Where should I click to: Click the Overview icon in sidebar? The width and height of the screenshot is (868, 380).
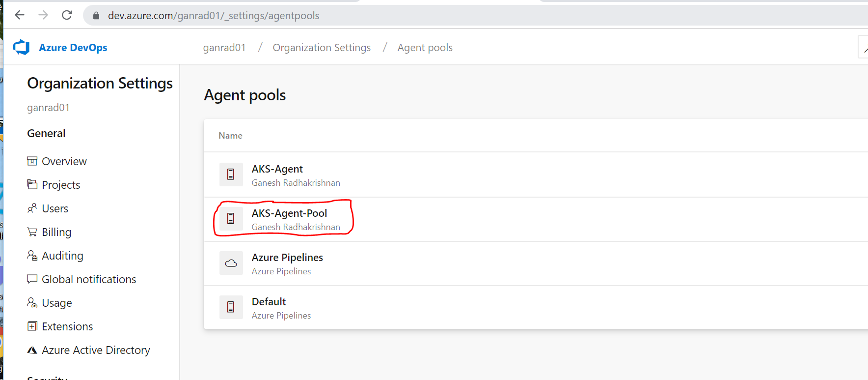(x=32, y=161)
